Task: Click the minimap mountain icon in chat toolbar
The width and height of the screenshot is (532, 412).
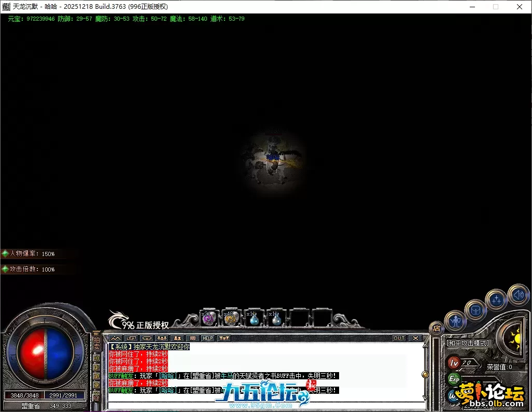Action: tap(116, 338)
